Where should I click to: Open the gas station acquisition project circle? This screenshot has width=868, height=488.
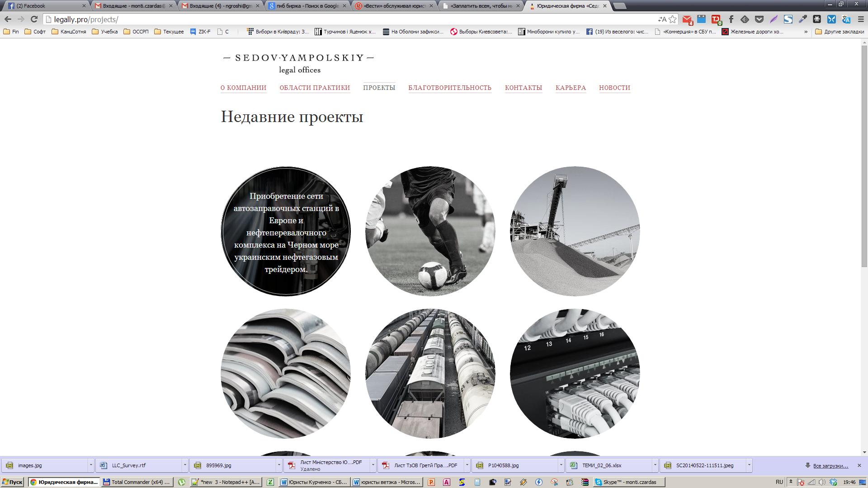tap(285, 231)
